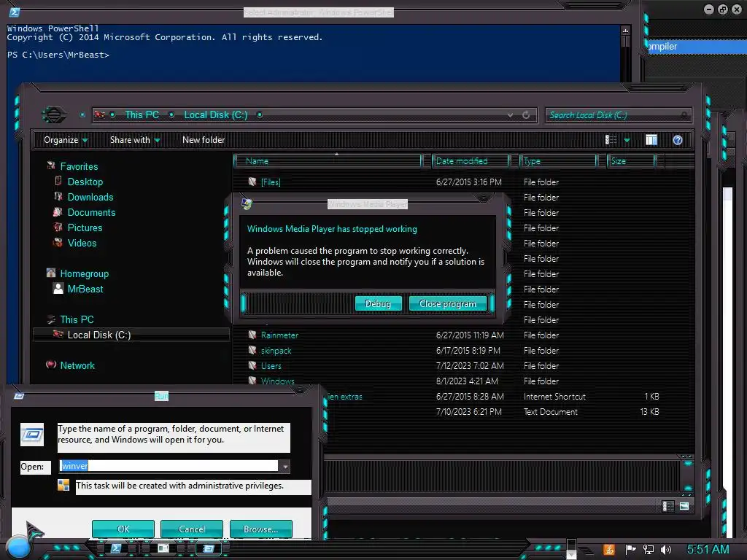
Task: Click the Windows Media Player title bar icon
Action: pyautogui.click(x=247, y=204)
